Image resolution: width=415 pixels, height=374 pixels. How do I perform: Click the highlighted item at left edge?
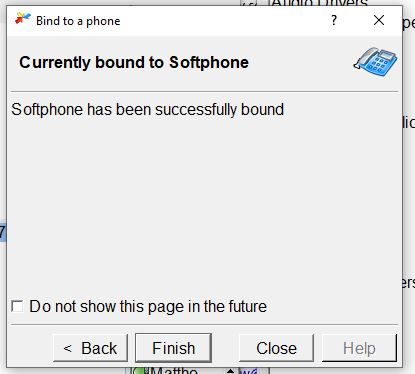[3, 231]
